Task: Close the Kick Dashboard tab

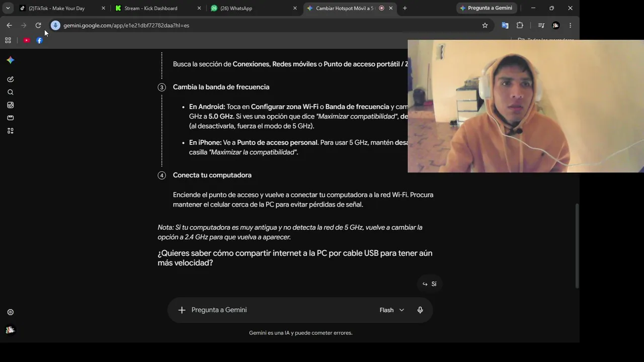Action: [x=199, y=8]
